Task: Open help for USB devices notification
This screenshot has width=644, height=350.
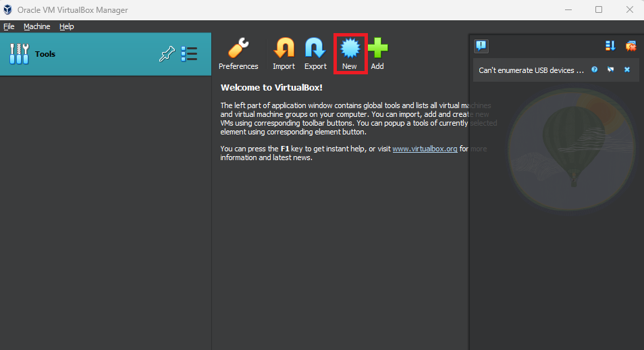Action: tap(594, 70)
